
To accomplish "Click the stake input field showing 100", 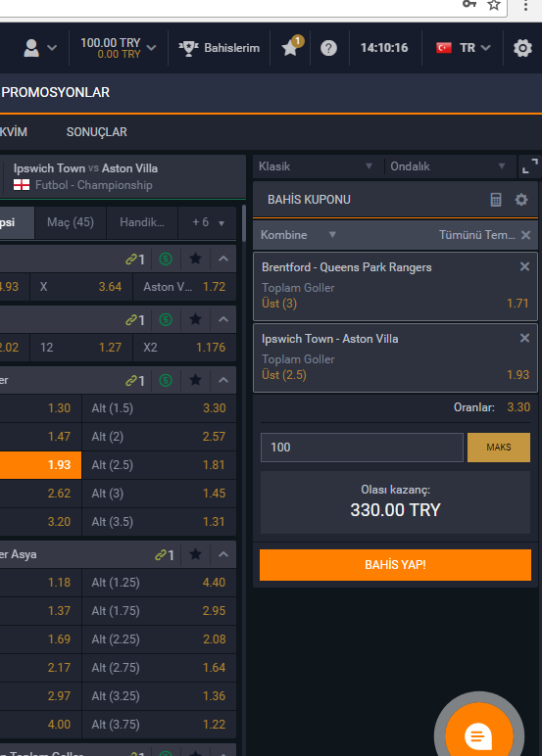I will click(362, 447).
